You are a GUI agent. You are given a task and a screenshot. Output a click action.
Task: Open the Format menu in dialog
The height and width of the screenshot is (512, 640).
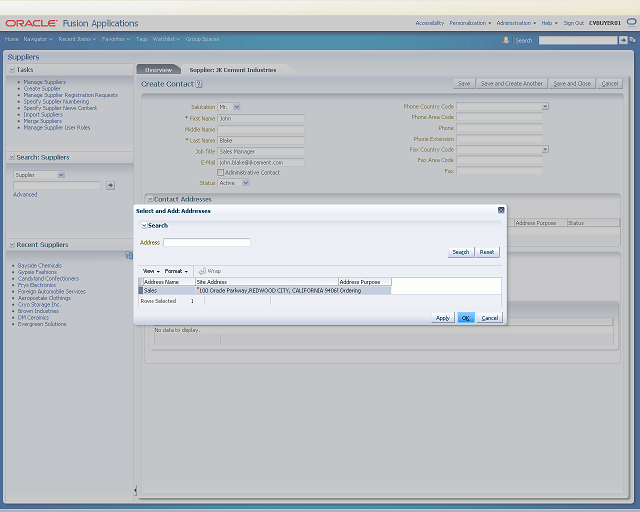coord(176,271)
